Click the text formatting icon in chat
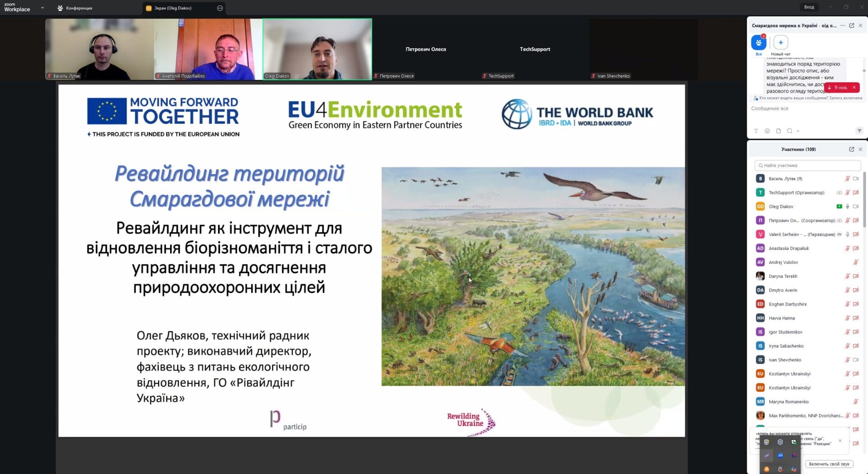 (x=756, y=131)
